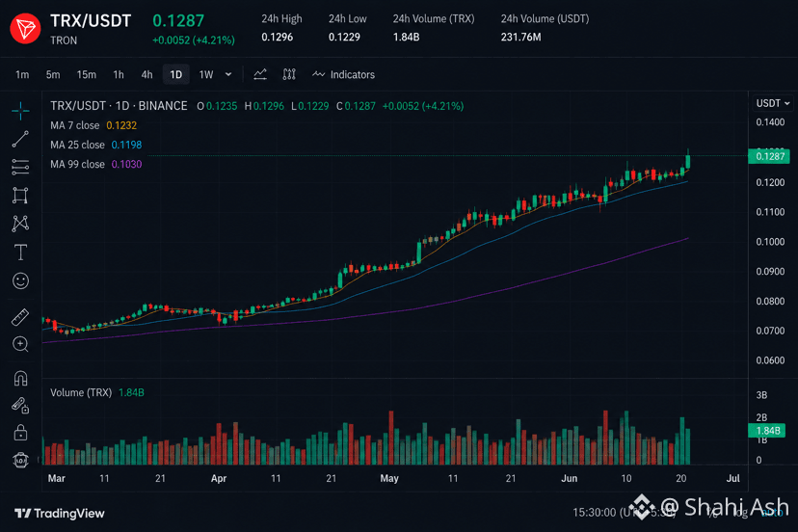Expand more timeframes dropdown arrow
Viewport: 798px width, 532px height.
point(228,74)
